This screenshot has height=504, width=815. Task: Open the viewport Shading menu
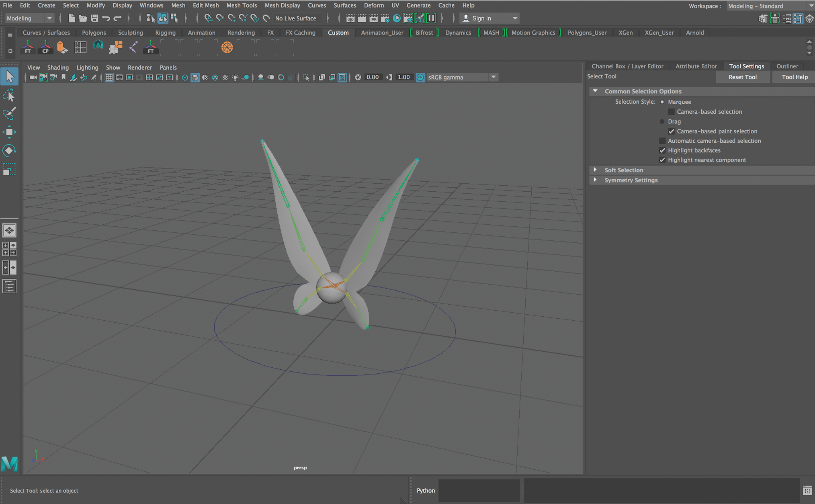pyautogui.click(x=58, y=68)
